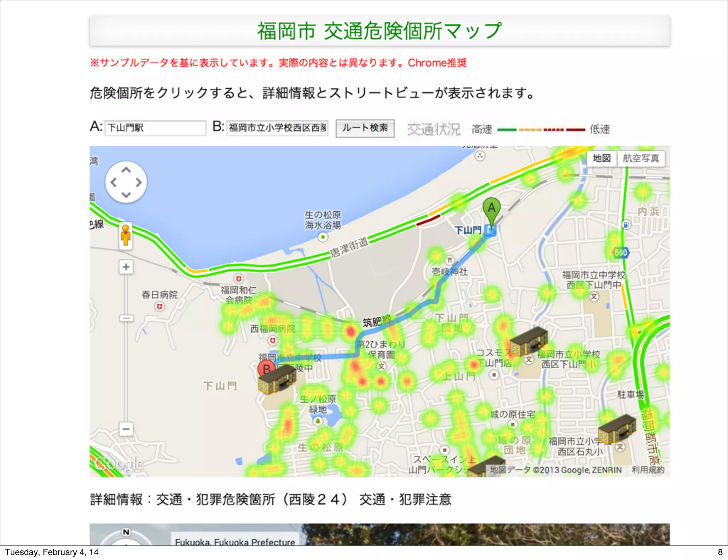Image resolution: width=728 pixels, height=560 pixels.
Task: Click school building icon near 西区下山門小
Action: click(x=529, y=341)
